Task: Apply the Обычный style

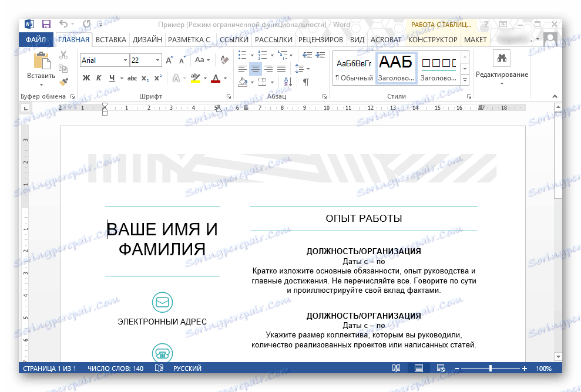Action: pyautogui.click(x=354, y=69)
